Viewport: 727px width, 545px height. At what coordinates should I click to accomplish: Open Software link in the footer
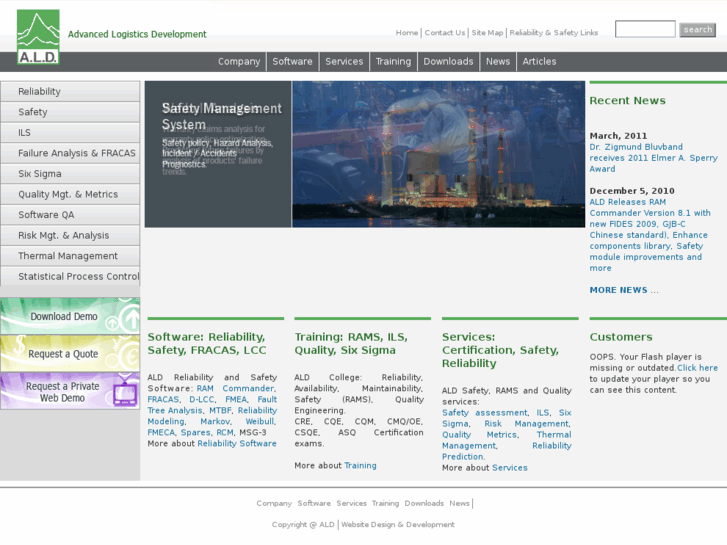click(314, 504)
